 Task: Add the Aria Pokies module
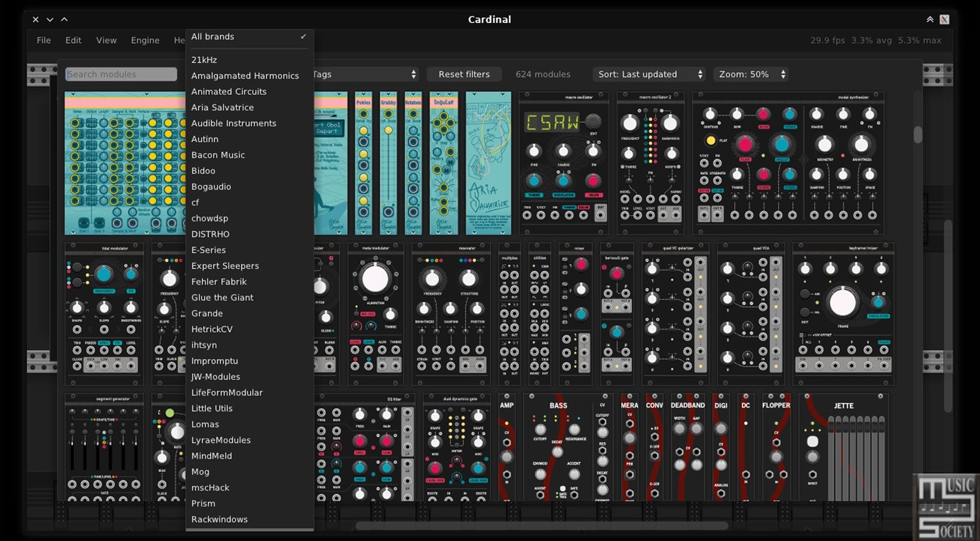coord(363,164)
